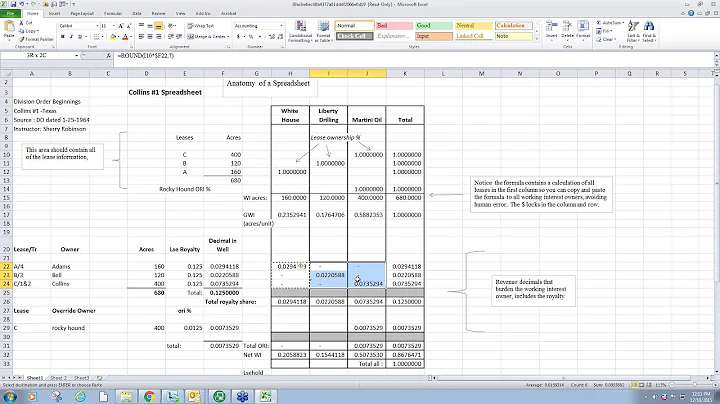Apply percent style number format

pyautogui.click(x=251, y=37)
